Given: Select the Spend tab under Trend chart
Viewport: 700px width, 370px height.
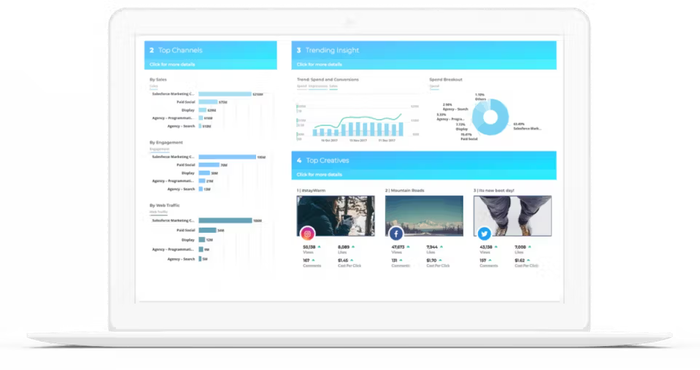Looking at the screenshot, I should coord(302,86).
